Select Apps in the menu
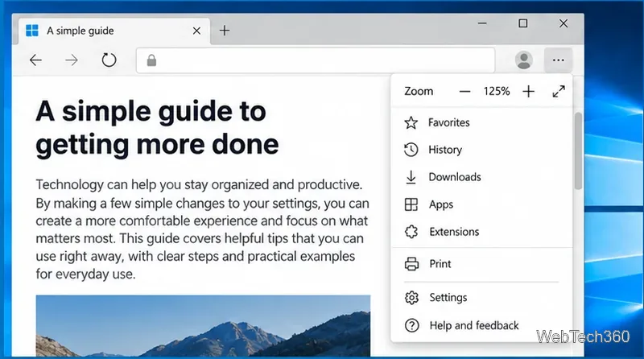The width and height of the screenshot is (644, 359). (481, 204)
